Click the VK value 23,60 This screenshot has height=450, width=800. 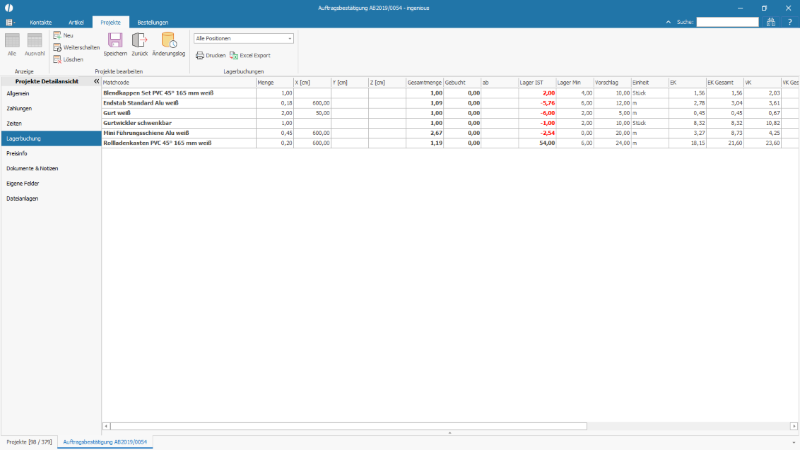[x=773, y=143]
